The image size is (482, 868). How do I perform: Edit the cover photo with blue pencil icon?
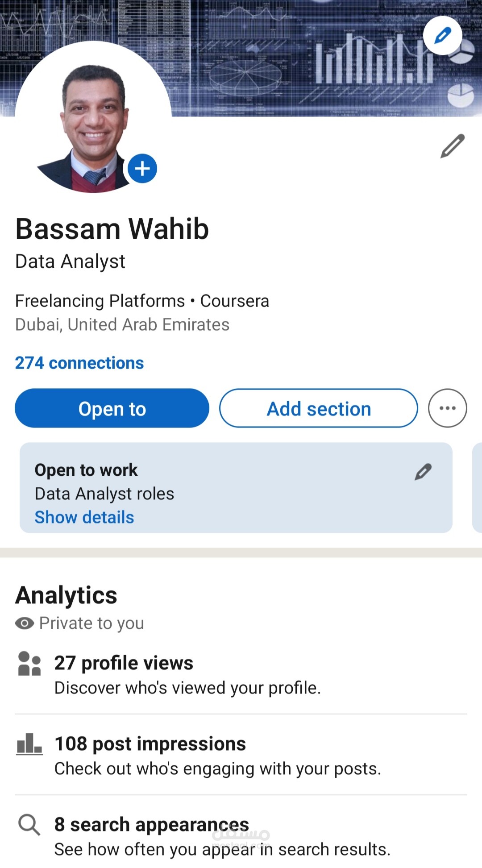coord(442,36)
